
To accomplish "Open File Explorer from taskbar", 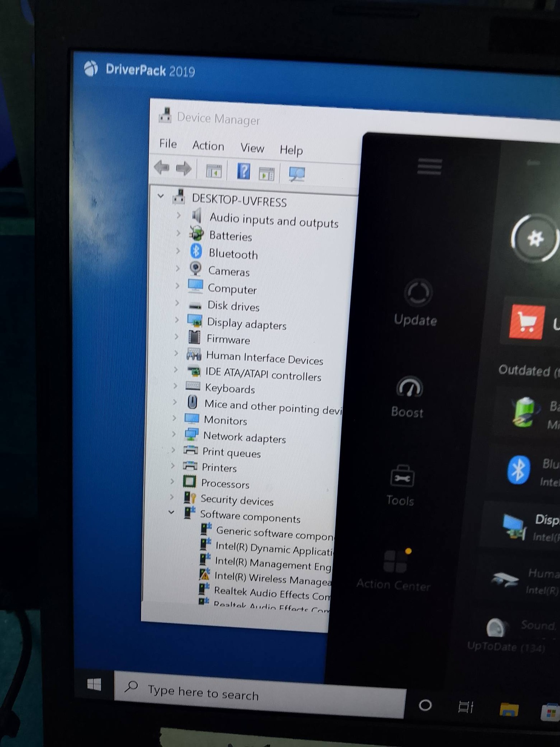I will (509, 709).
